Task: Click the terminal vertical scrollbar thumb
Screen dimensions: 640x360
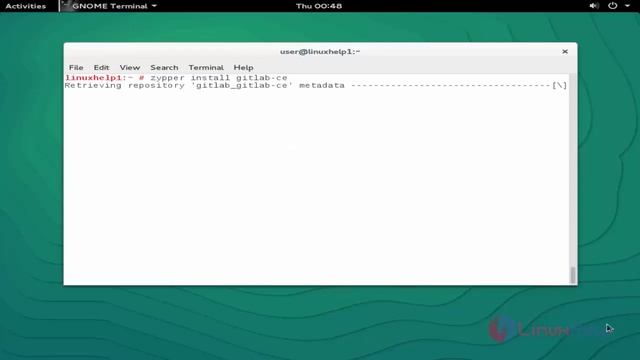Action: tap(573, 275)
